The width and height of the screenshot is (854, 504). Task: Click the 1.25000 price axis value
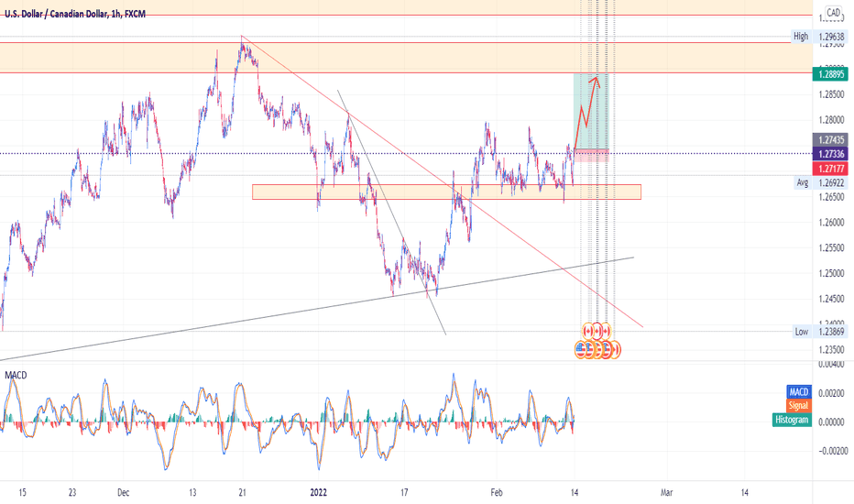831,273
